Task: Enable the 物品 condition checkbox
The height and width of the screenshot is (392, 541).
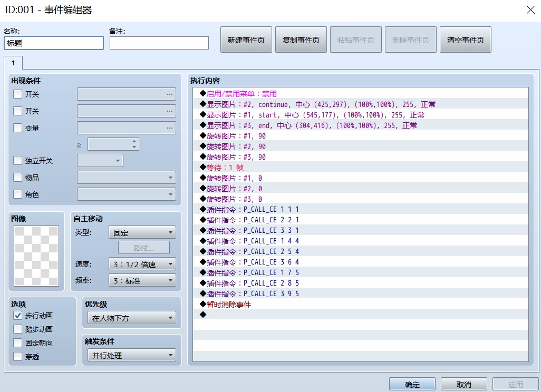Action: coord(17,178)
